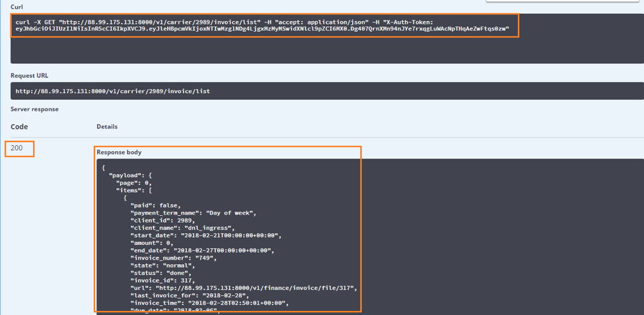Click the invoice file URL in response
The width and height of the screenshot is (644, 315).
tap(256, 288)
